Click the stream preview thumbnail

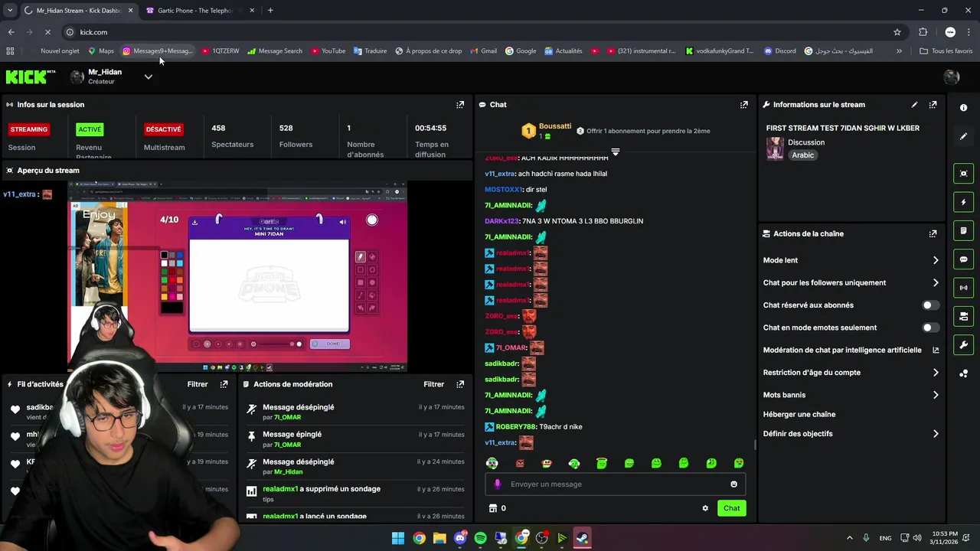237,275
